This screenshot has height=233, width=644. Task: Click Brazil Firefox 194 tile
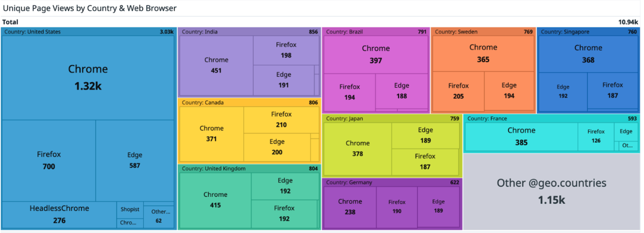tap(350, 92)
